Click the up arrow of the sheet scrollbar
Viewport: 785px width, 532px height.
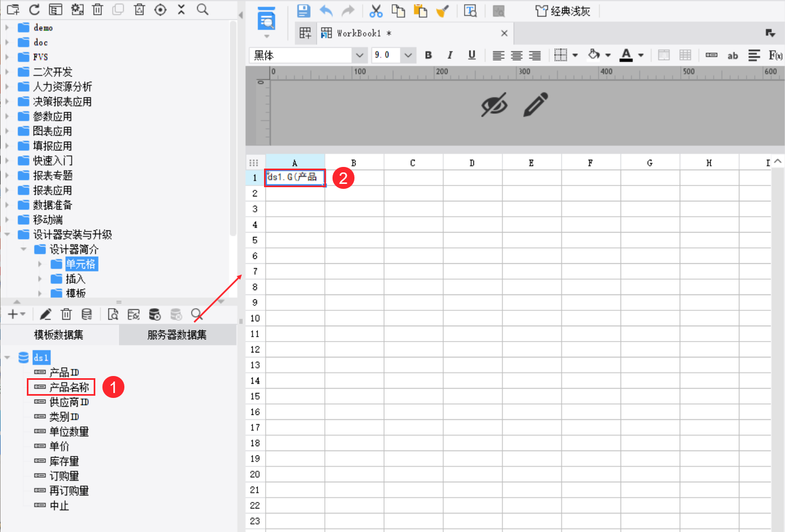click(x=778, y=161)
